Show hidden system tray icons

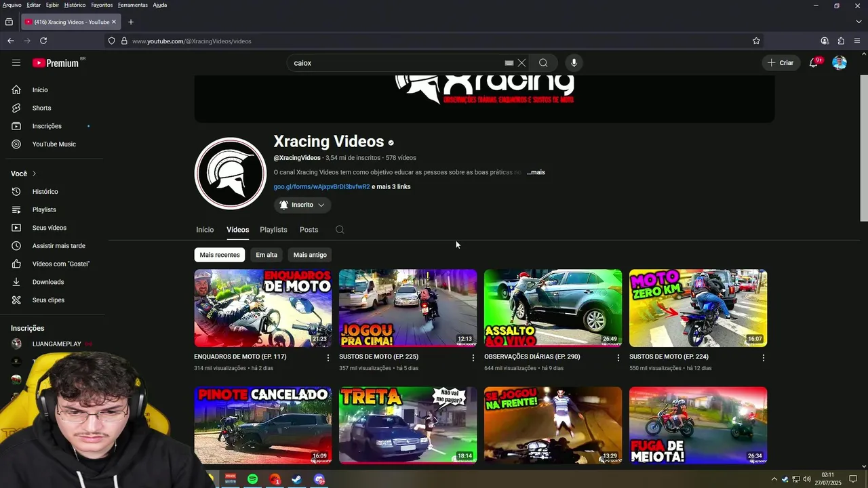pyautogui.click(x=774, y=479)
